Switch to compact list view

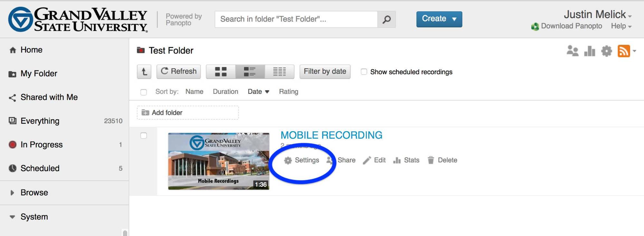coord(279,72)
